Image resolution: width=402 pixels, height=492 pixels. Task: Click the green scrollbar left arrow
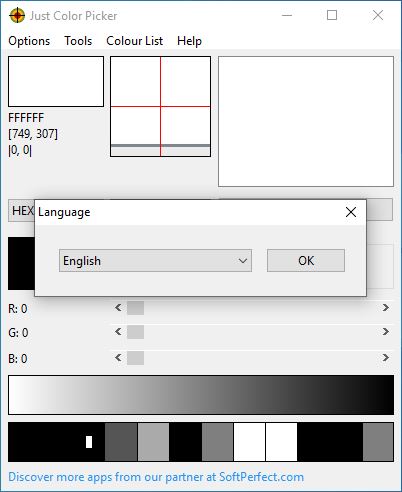pos(118,332)
